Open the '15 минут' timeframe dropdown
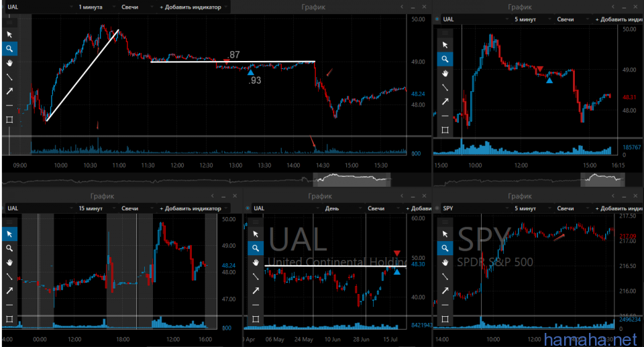Viewport: 644px width, 347px height. (x=97, y=208)
